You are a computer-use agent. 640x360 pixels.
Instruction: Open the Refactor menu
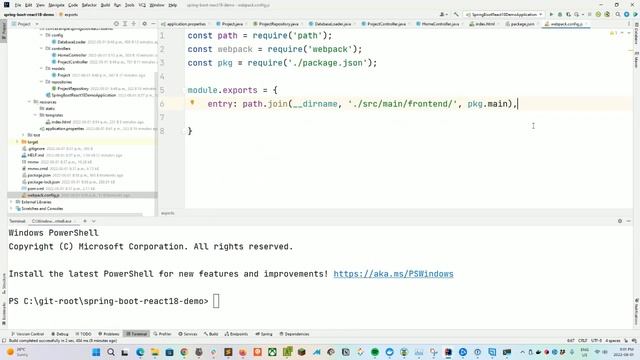(89, 5)
